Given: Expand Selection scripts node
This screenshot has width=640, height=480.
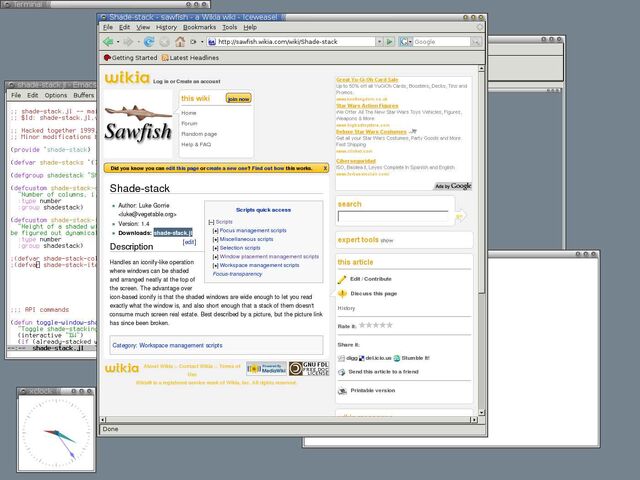Looking at the screenshot, I should (x=216, y=248).
